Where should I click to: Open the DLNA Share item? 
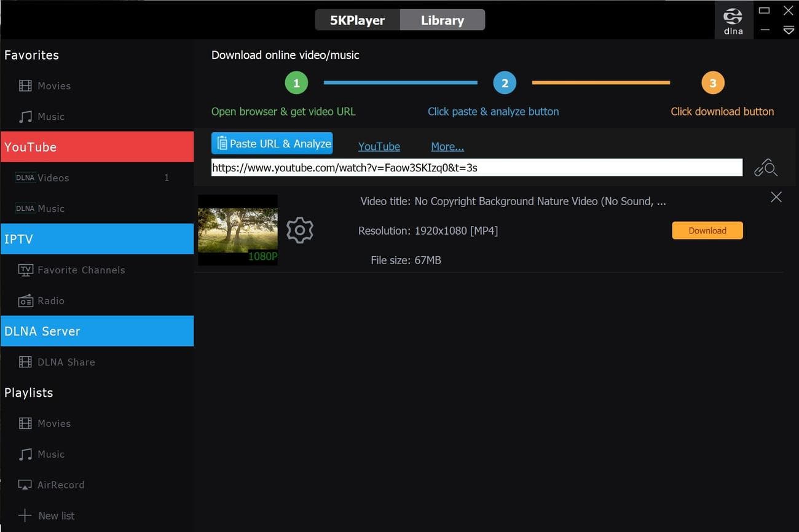66,362
